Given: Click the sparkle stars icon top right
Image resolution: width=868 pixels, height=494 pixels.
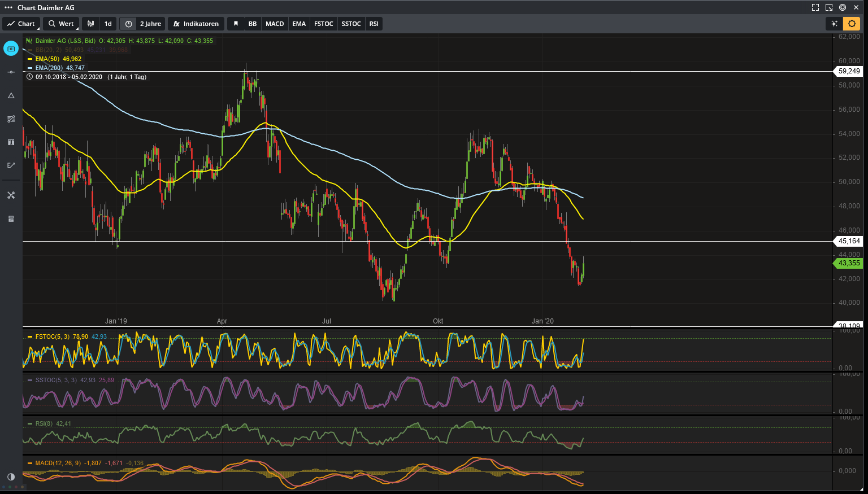Looking at the screenshot, I should 834,24.
